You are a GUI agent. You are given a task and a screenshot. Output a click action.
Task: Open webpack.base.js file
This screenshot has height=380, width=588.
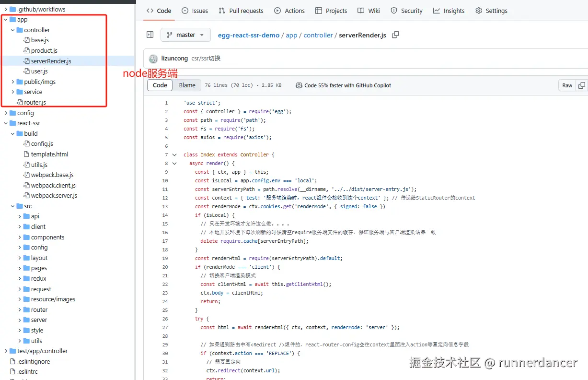click(52, 175)
